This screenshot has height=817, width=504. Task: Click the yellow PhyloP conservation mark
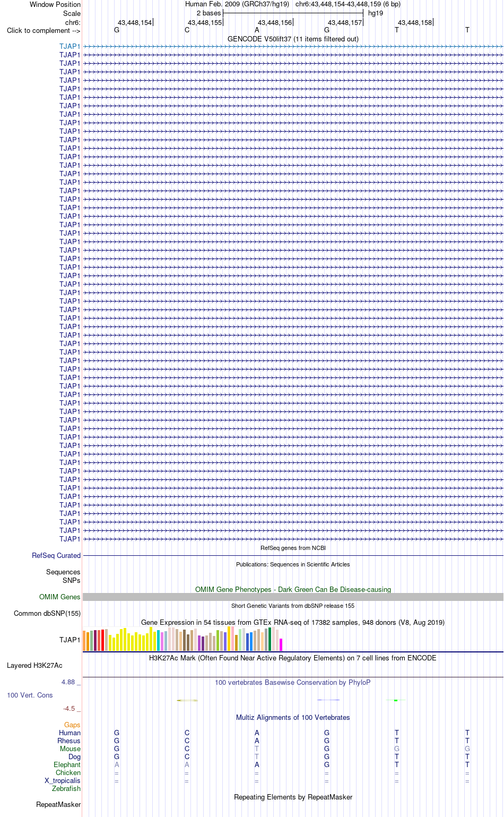187,700
